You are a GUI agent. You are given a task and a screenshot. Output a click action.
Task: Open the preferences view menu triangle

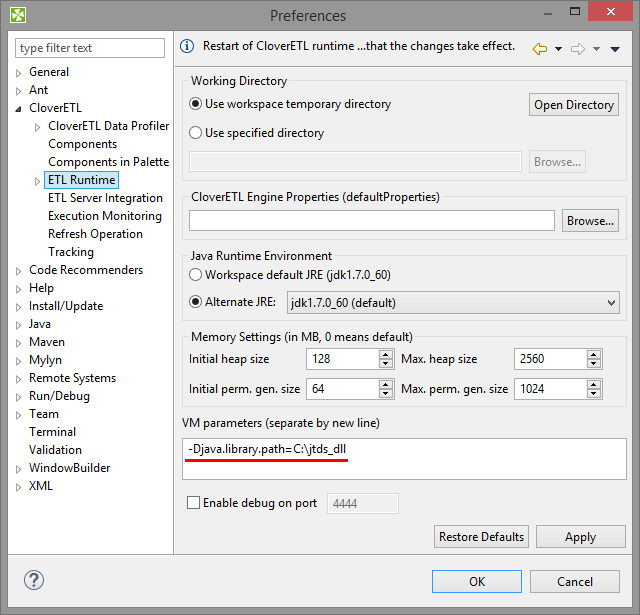(615, 49)
